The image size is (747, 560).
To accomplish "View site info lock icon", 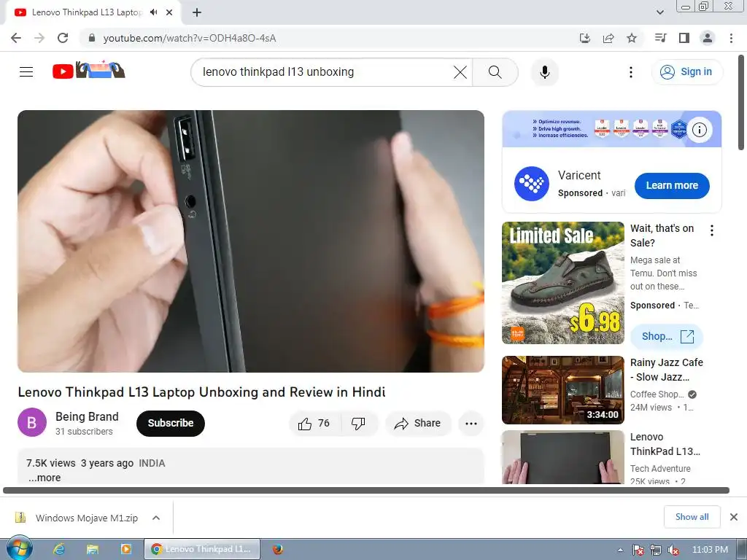I will click(x=92, y=38).
